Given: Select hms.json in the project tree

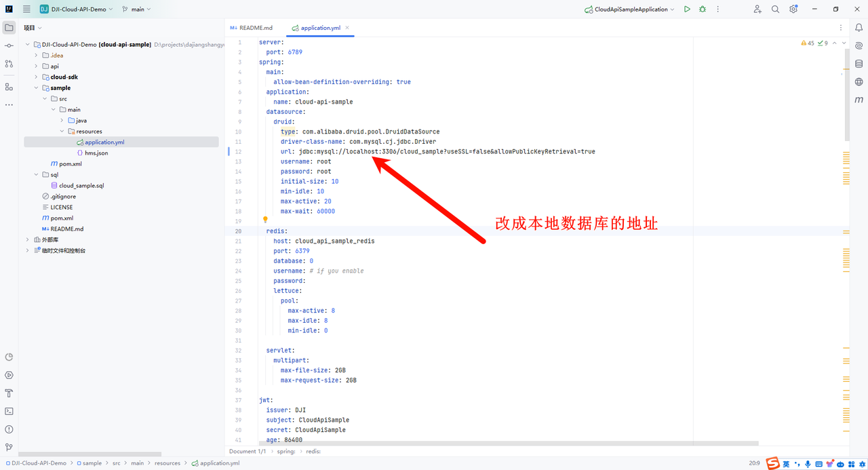Looking at the screenshot, I should tap(96, 153).
